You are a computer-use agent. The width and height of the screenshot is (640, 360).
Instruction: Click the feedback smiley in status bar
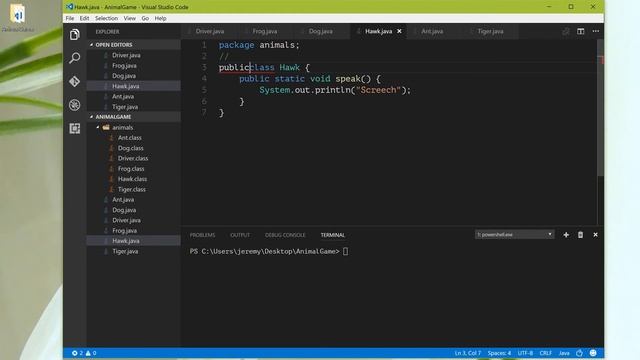593,353
